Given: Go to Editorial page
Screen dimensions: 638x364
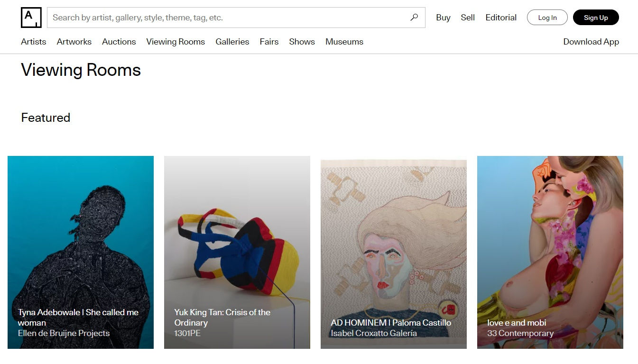Looking at the screenshot, I should coord(501,18).
